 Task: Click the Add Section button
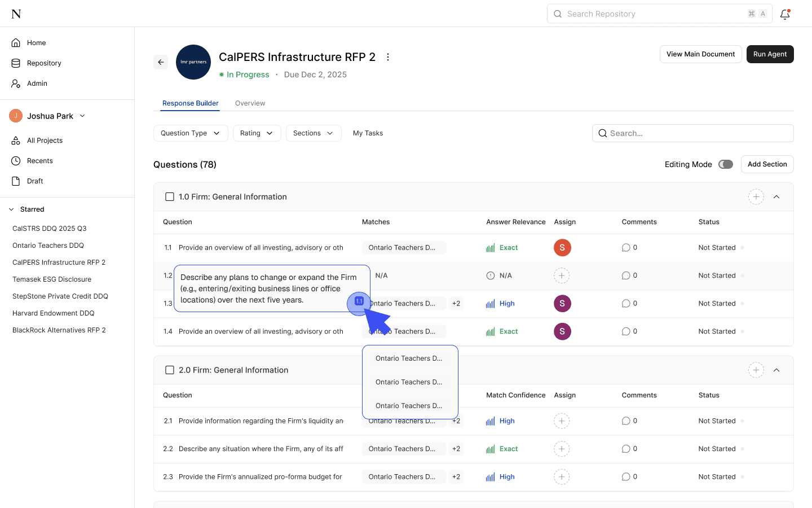click(x=767, y=164)
